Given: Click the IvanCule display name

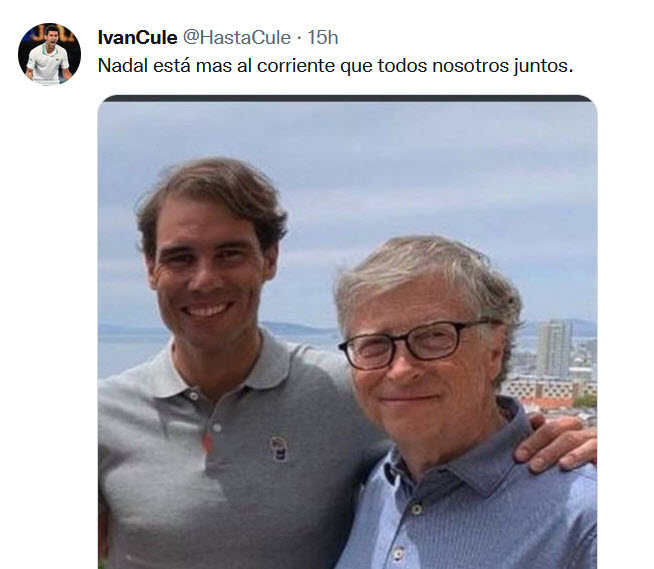Looking at the screenshot, I should (137, 38).
